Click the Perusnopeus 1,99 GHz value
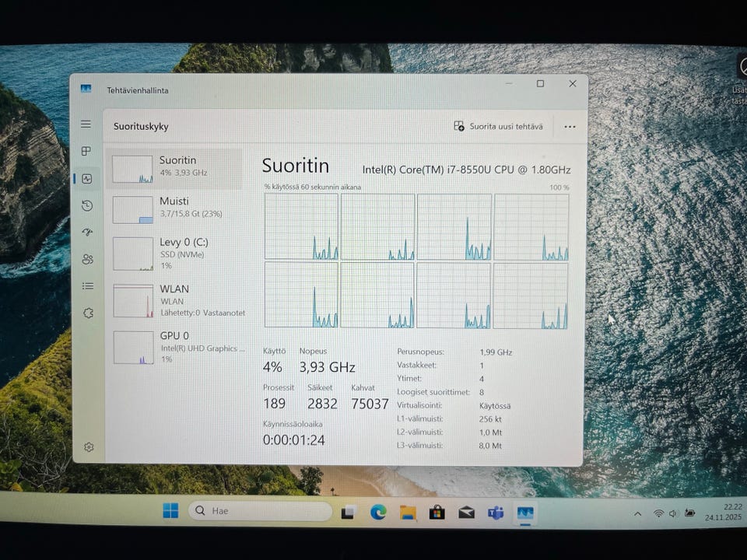Screen dimensions: 747x560 pos(496,352)
